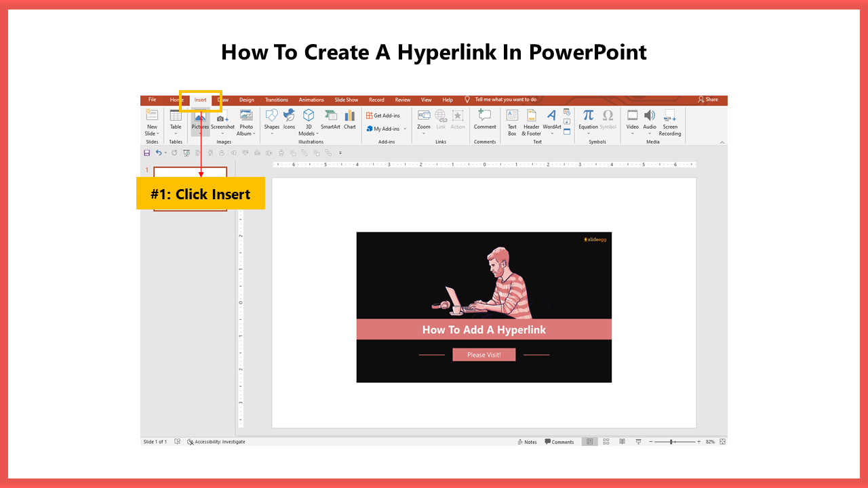The width and height of the screenshot is (868, 488).
Task: Click the Object icon in Text group
Action: click(x=567, y=131)
